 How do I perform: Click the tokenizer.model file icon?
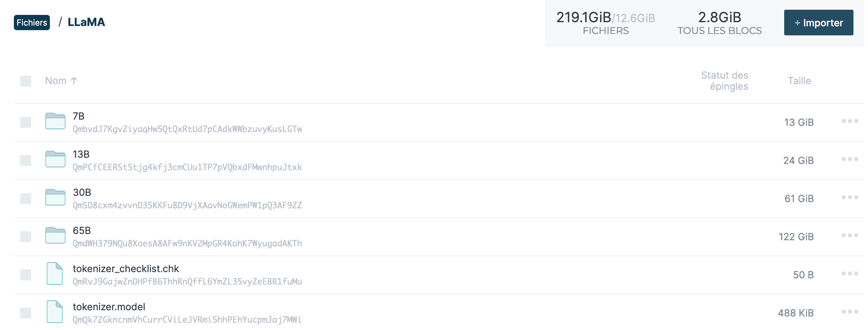55,313
